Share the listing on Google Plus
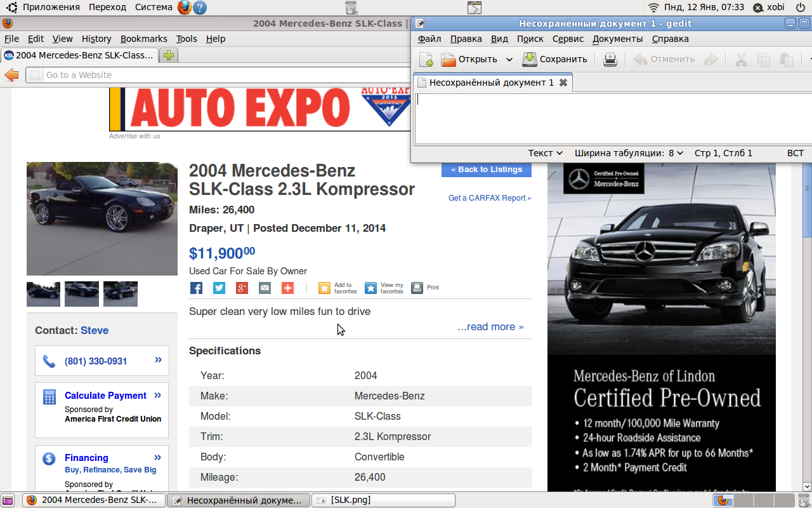The height and width of the screenshot is (508, 812). pyautogui.click(x=242, y=288)
